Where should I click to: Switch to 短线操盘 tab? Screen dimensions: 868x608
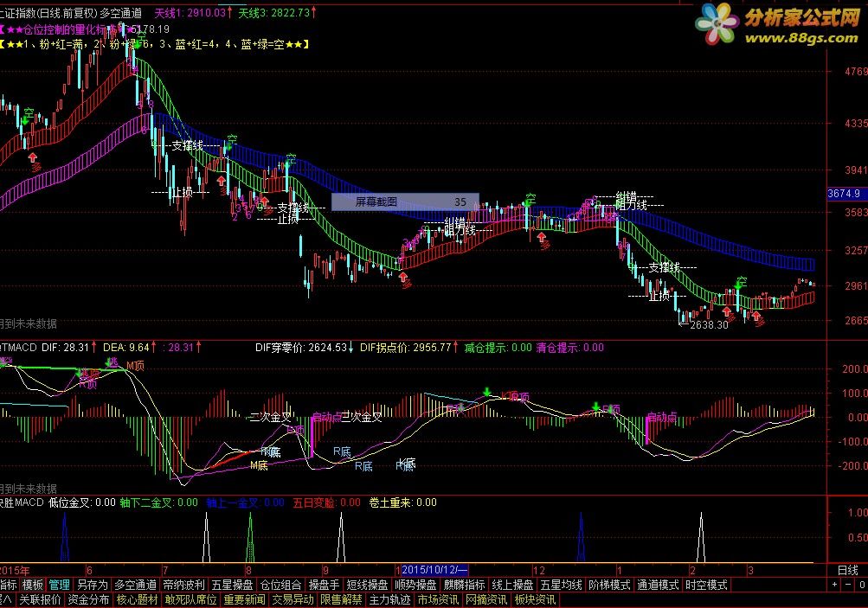click(x=367, y=585)
